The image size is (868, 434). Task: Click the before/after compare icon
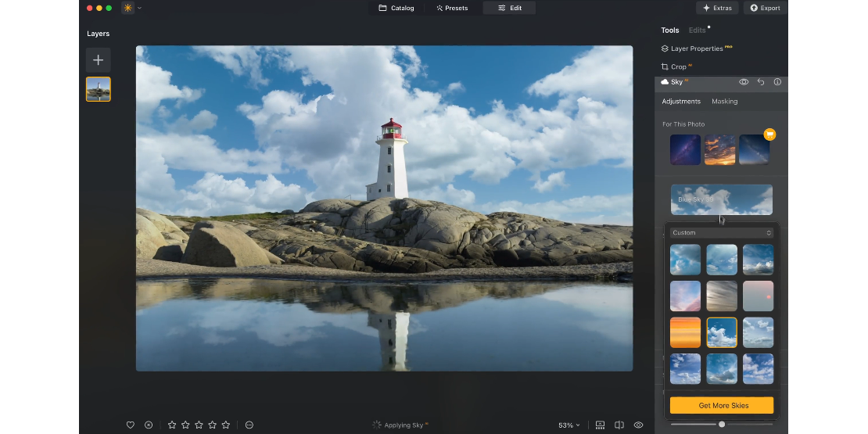(x=619, y=425)
